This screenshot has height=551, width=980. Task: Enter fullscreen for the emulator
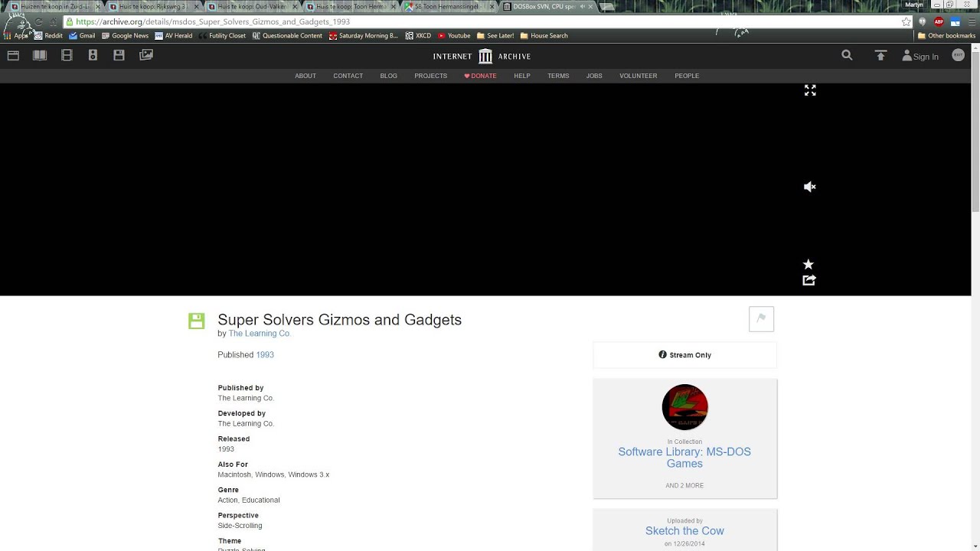[x=810, y=90]
